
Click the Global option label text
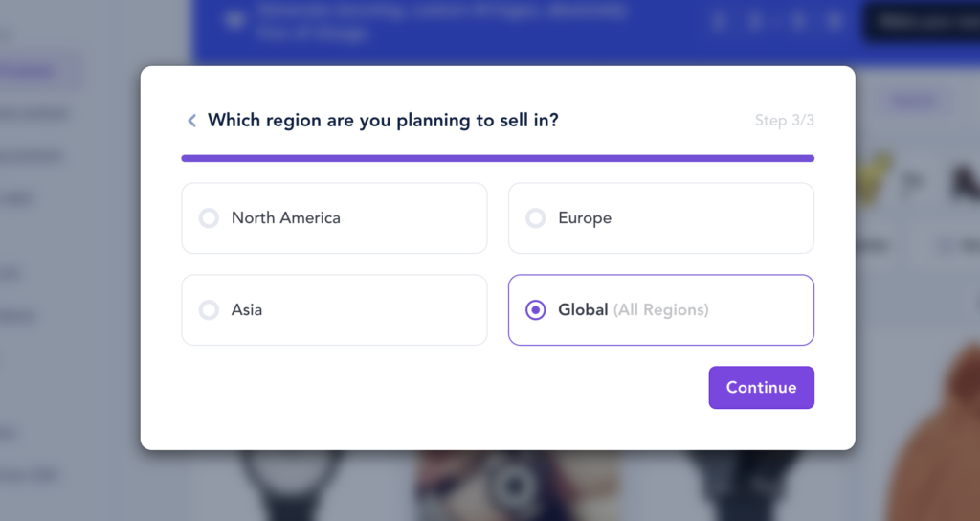click(583, 310)
